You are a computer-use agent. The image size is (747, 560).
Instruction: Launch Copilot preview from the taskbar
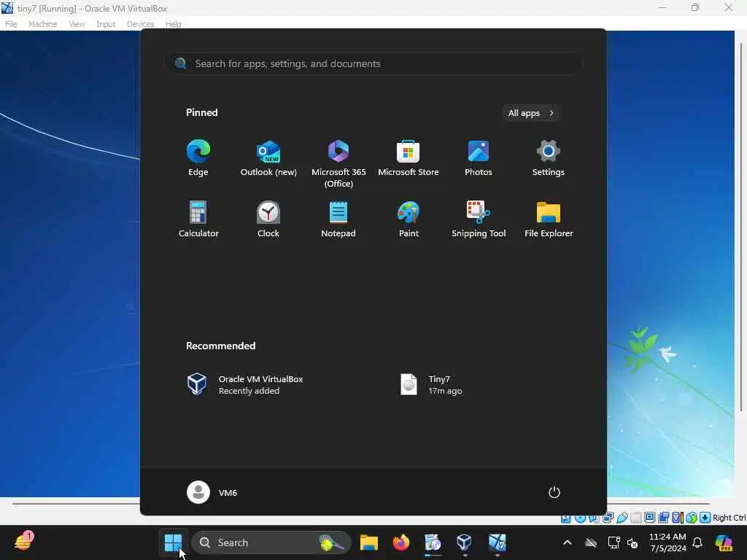pyautogui.click(x=724, y=542)
